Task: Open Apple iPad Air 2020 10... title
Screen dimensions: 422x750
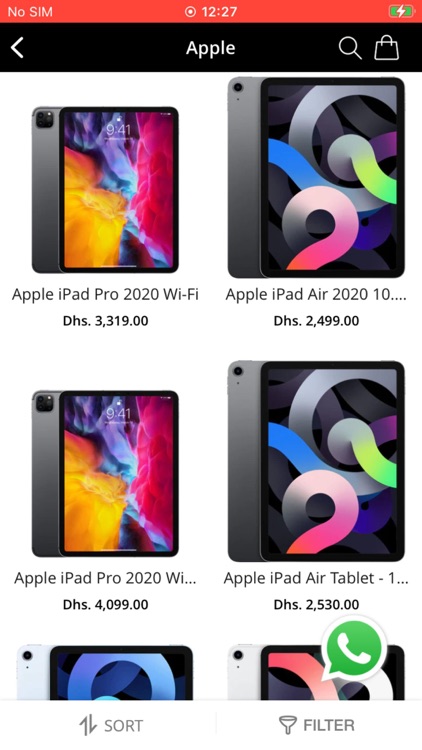Action: (x=316, y=294)
